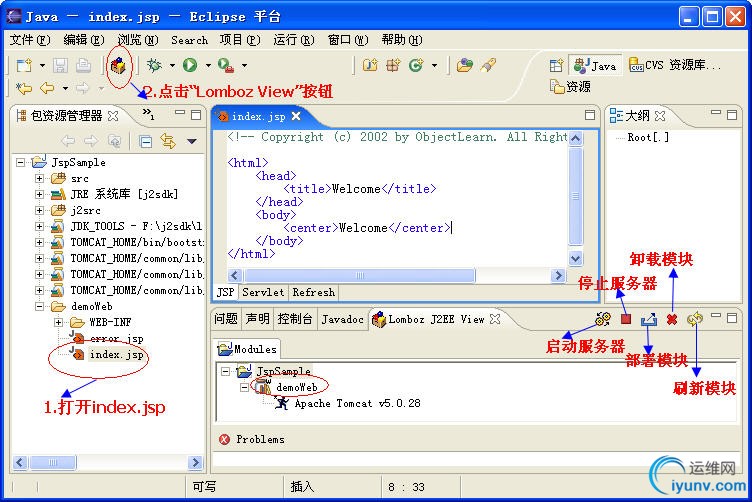Click the Save toolbar icon
The width and height of the screenshot is (752, 502).
[60, 65]
